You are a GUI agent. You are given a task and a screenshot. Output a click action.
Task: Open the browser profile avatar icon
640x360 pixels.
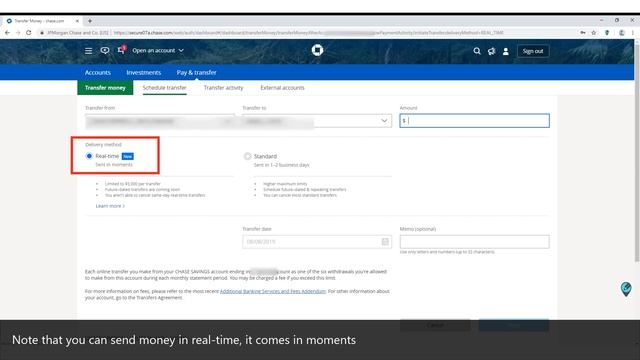click(621, 33)
